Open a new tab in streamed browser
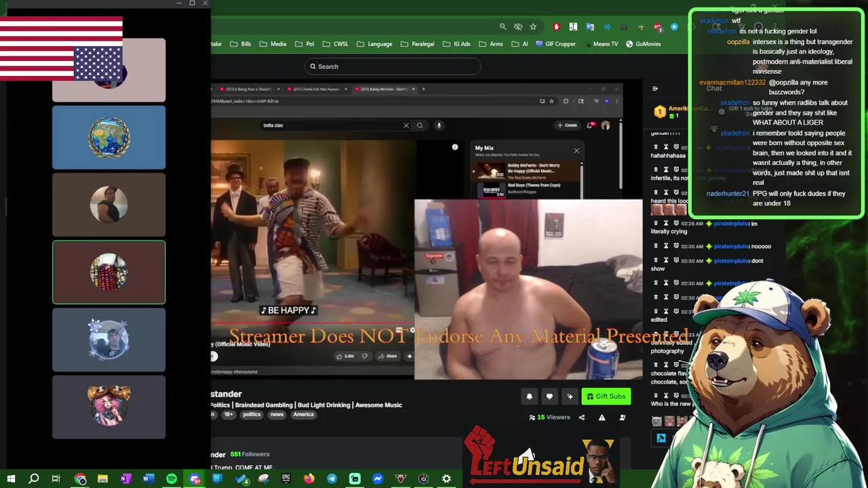The width and height of the screenshot is (868, 488). 424,89
